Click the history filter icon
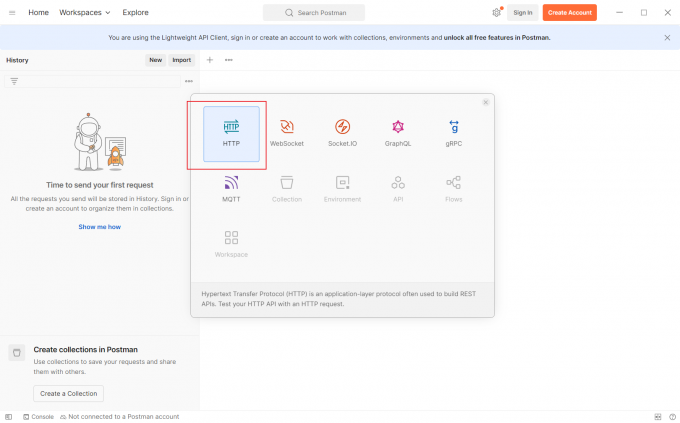Viewport: 680px width, 423px height. pyautogui.click(x=14, y=81)
